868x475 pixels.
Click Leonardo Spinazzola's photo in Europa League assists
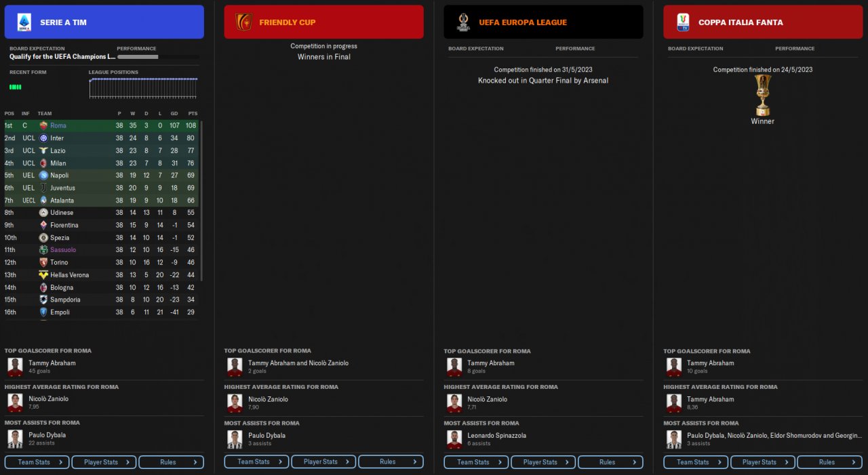point(454,439)
